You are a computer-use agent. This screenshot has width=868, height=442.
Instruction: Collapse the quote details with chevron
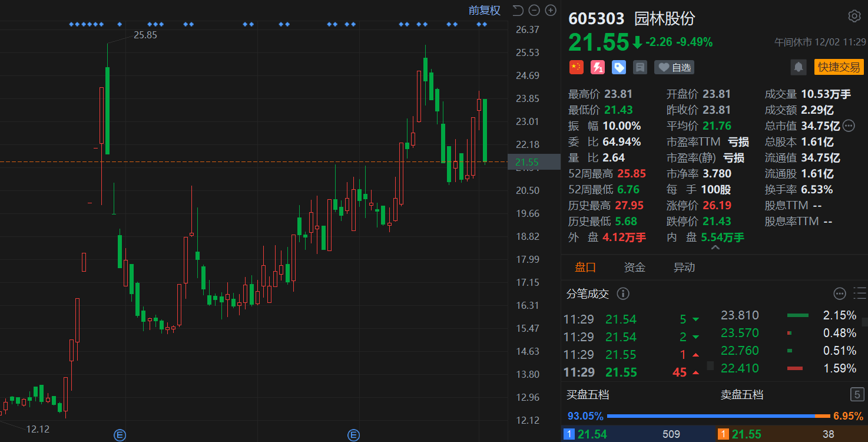pyautogui.click(x=715, y=248)
